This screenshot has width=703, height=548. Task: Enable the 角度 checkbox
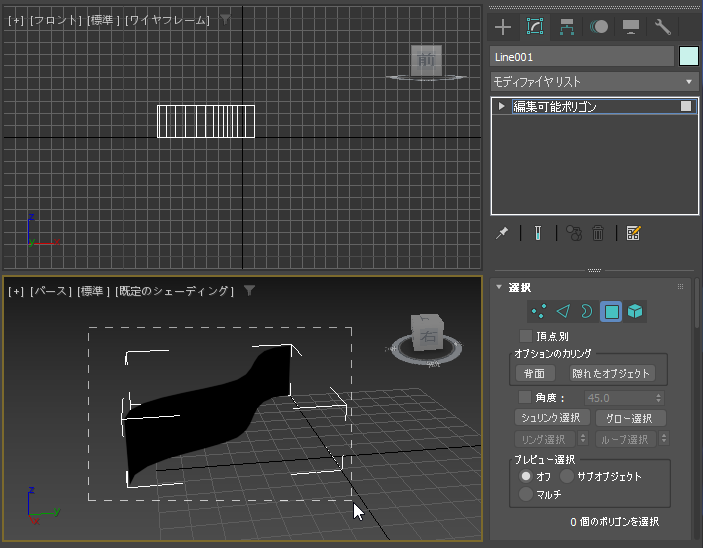click(x=526, y=398)
